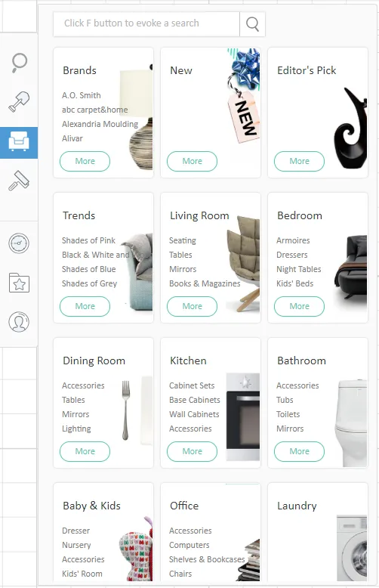
Task: Select the paint roller tool icon
Action: click(19, 181)
